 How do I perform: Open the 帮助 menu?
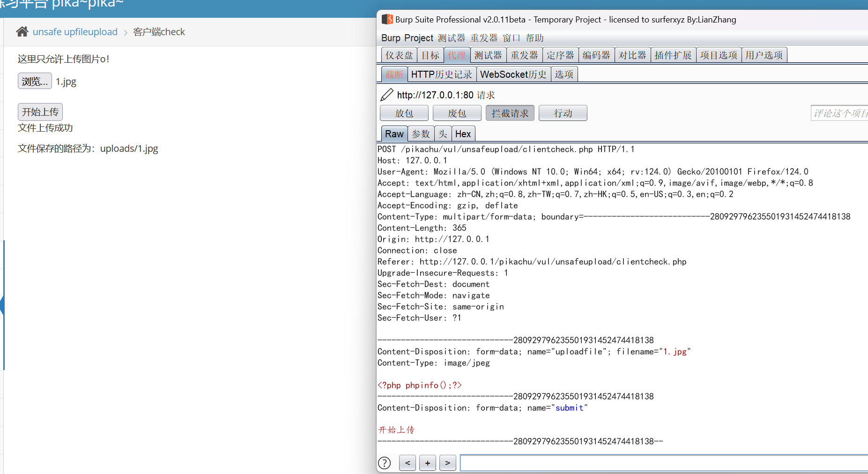coord(534,38)
